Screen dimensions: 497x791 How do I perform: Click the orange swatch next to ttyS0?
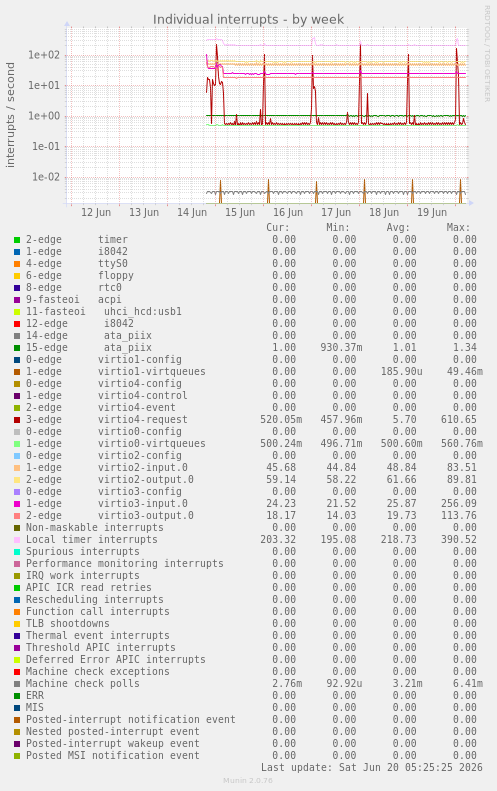[x=17, y=264]
